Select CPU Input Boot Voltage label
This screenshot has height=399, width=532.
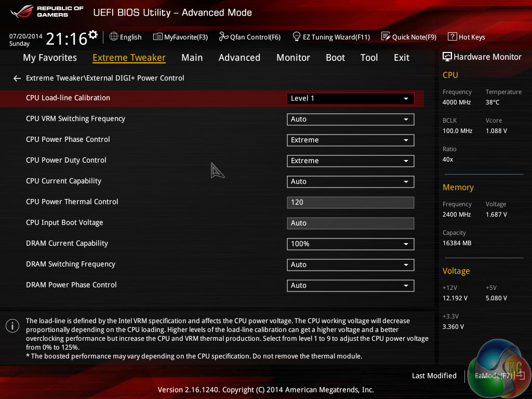[x=64, y=222]
